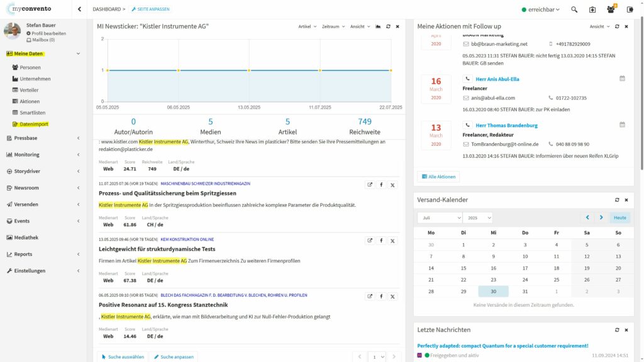Click the Alle Aktionen button
644x362 pixels.
click(x=438, y=177)
